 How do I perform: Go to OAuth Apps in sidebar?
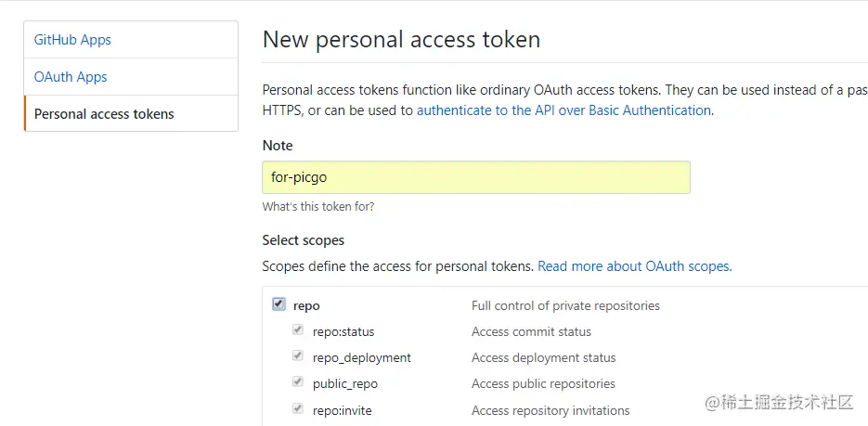click(131, 77)
